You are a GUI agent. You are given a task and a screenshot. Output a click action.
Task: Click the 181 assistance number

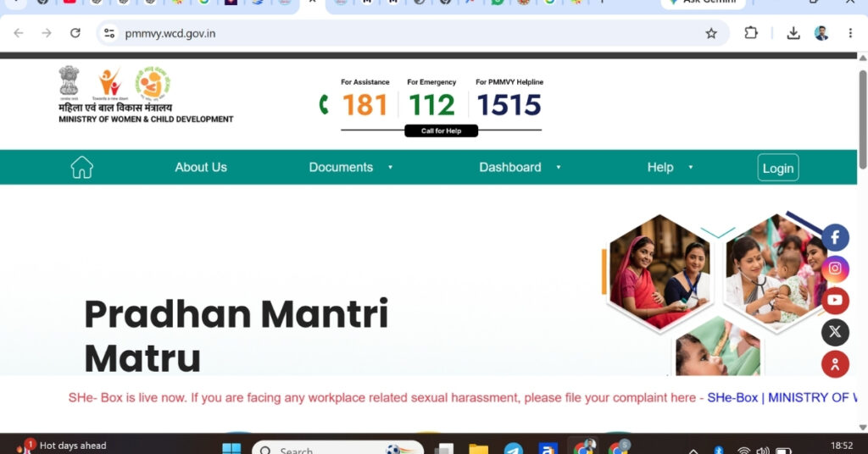[x=364, y=105]
